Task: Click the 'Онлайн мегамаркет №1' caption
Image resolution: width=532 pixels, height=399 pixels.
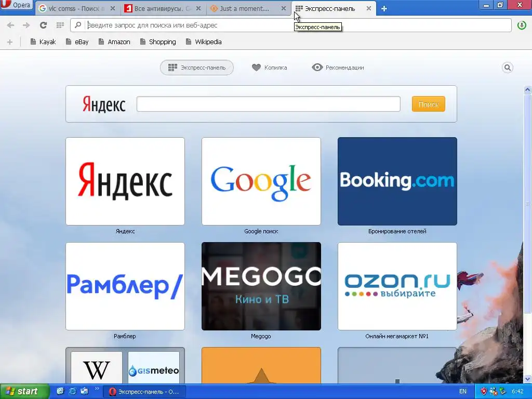Action: [x=397, y=336]
